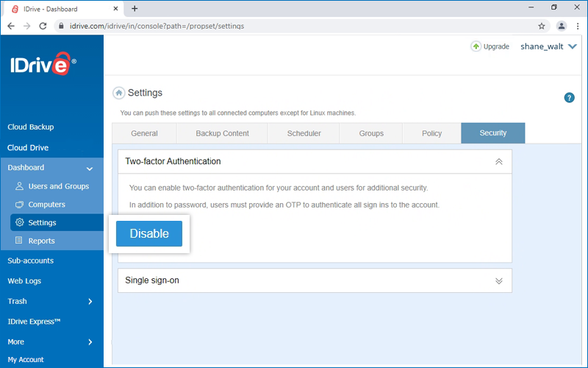Open the Computers page

pyautogui.click(x=46, y=205)
